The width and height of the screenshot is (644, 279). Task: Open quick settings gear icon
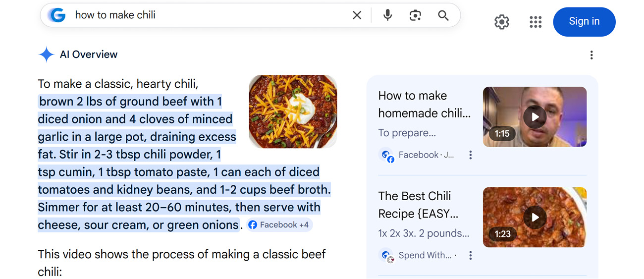(502, 22)
